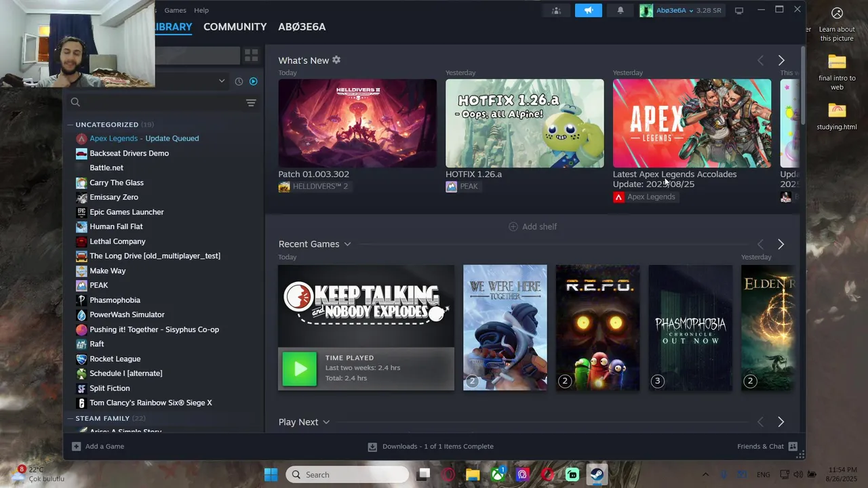The width and height of the screenshot is (868, 488).
Task: Open the PEAK HOTFIX 1.26.a news thumbnail
Action: tap(525, 123)
